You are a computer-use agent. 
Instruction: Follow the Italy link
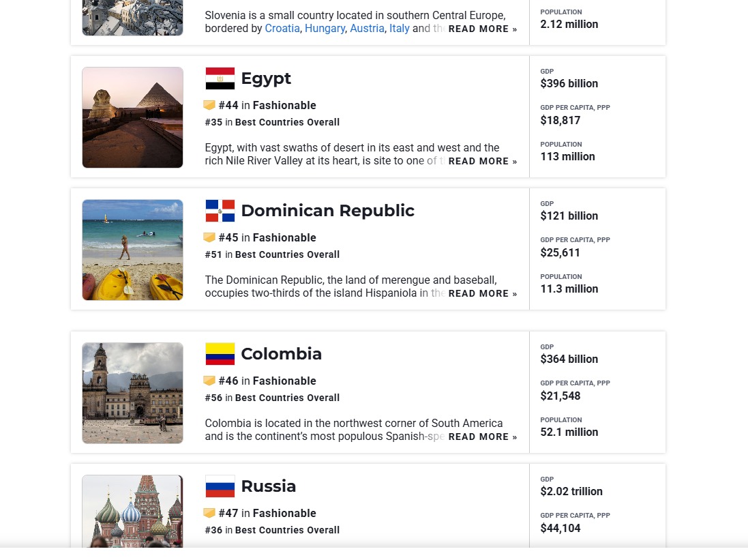coord(400,29)
